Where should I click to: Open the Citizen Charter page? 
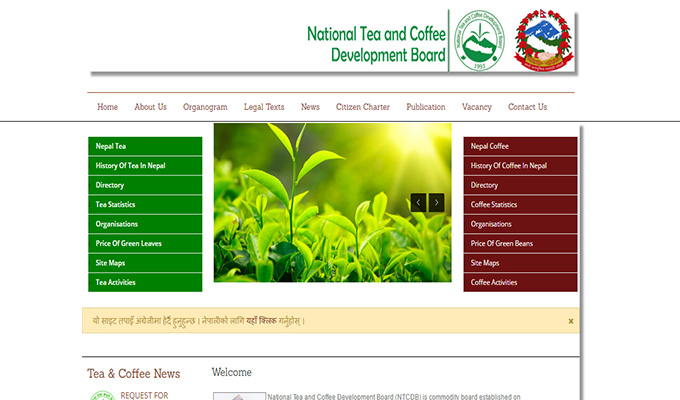(x=363, y=107)
